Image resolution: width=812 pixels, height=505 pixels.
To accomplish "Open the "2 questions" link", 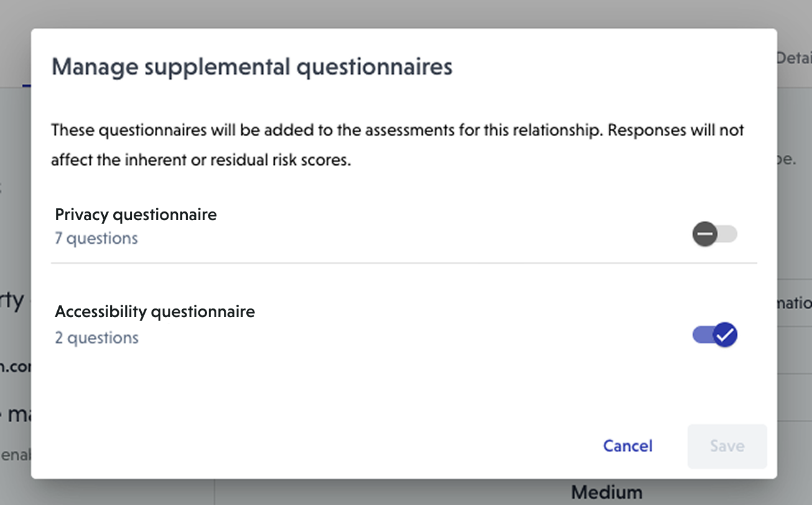I will click(x=96, y=338).
